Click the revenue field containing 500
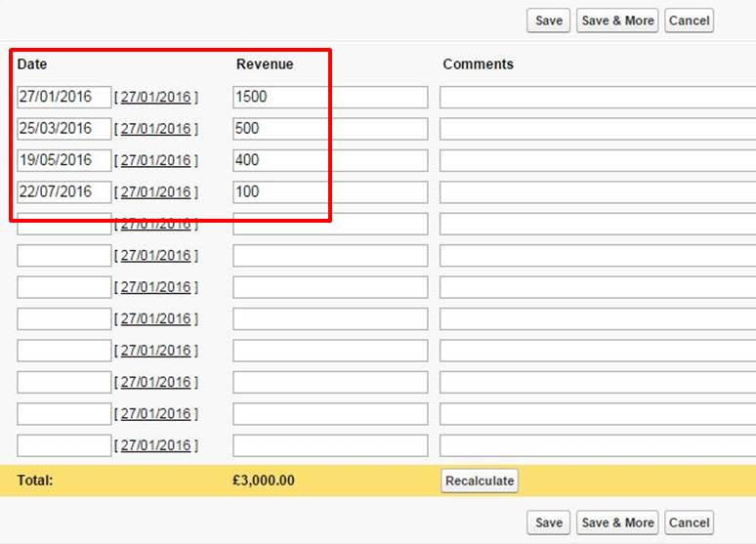 pos(330,129)
